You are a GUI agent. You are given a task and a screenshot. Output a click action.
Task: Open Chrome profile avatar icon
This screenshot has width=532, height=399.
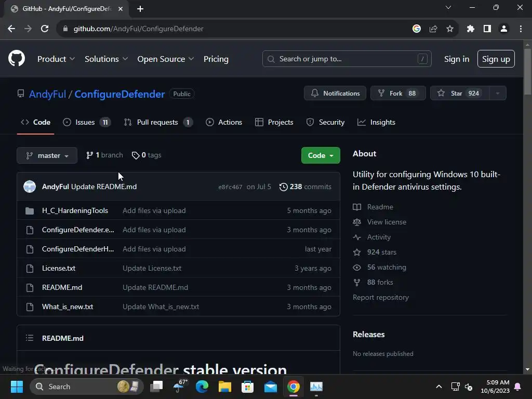(x=504, y=29)
